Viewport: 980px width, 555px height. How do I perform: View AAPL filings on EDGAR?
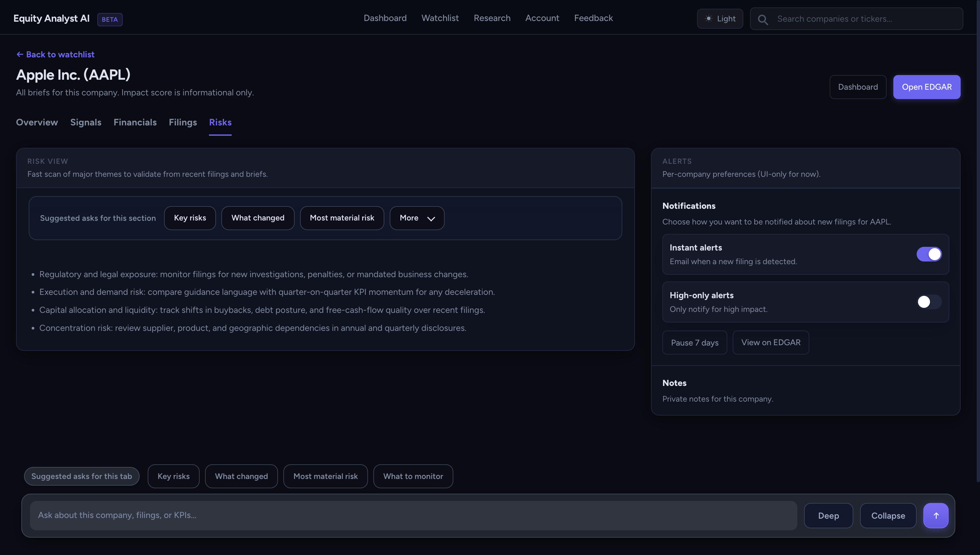pos(771,342)
